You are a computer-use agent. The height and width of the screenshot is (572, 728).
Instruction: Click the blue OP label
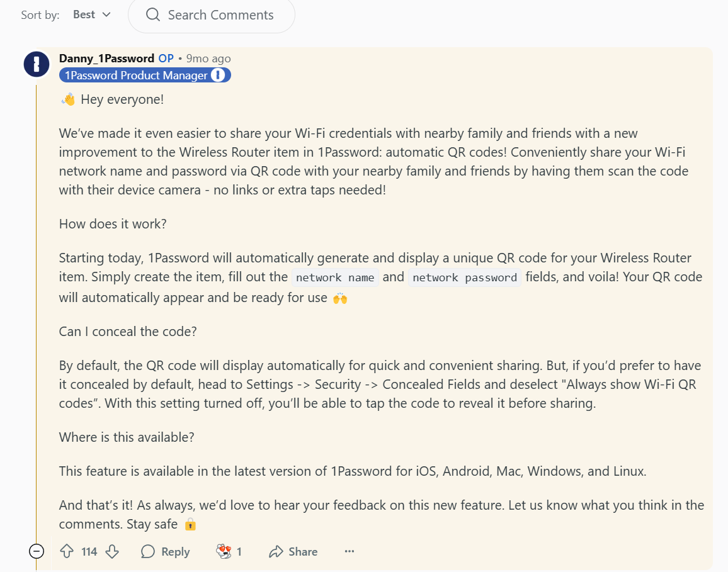(x=166, y=59)
